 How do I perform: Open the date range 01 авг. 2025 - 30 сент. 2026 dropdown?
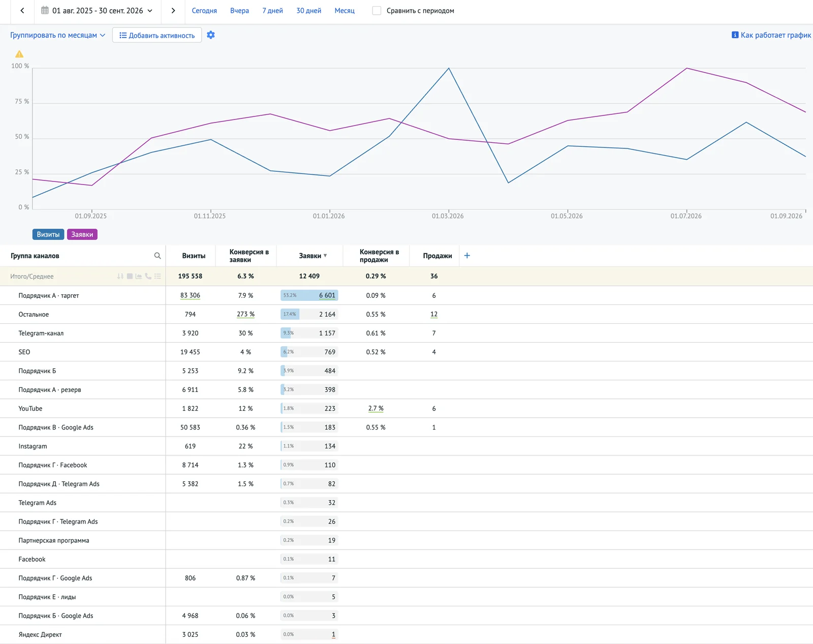pyautogui.click(x=97, y=11)
